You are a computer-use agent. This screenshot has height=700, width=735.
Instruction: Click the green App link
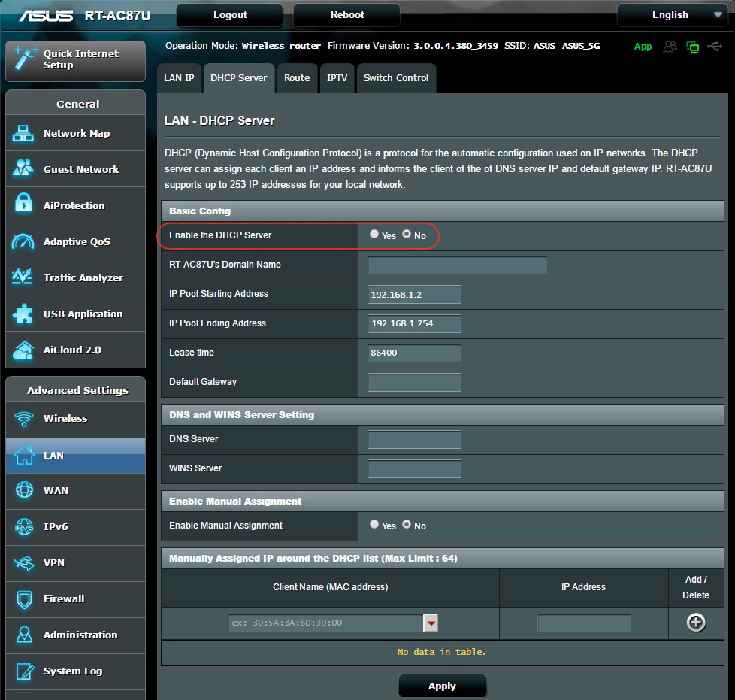click(643, 47)
